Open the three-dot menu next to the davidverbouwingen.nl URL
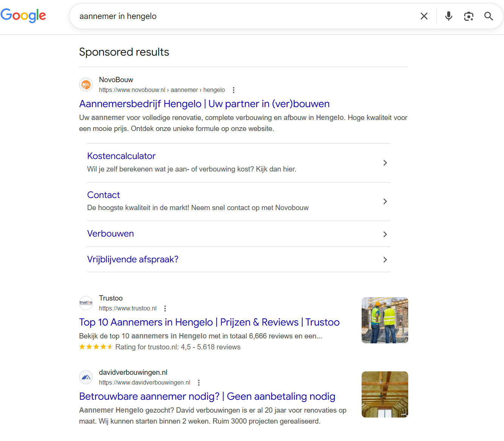504x441 pixels. [199, 383]
